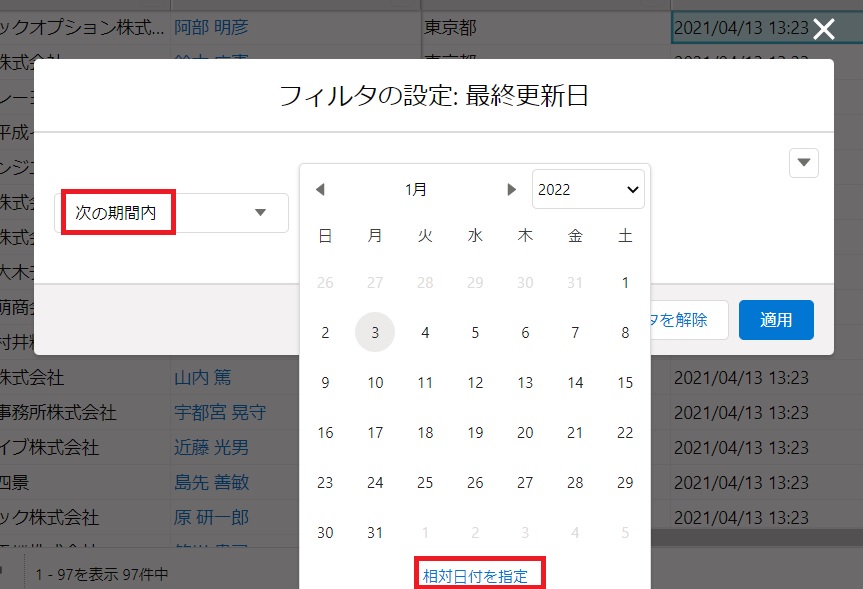The image size is (863, 589).
Task: Select January 8 in the calendar
Action: [x=625, y=332]
